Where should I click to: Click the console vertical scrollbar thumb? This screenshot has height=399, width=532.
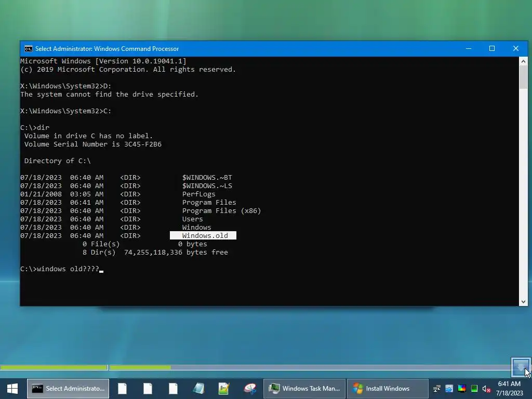pos(523,77)
